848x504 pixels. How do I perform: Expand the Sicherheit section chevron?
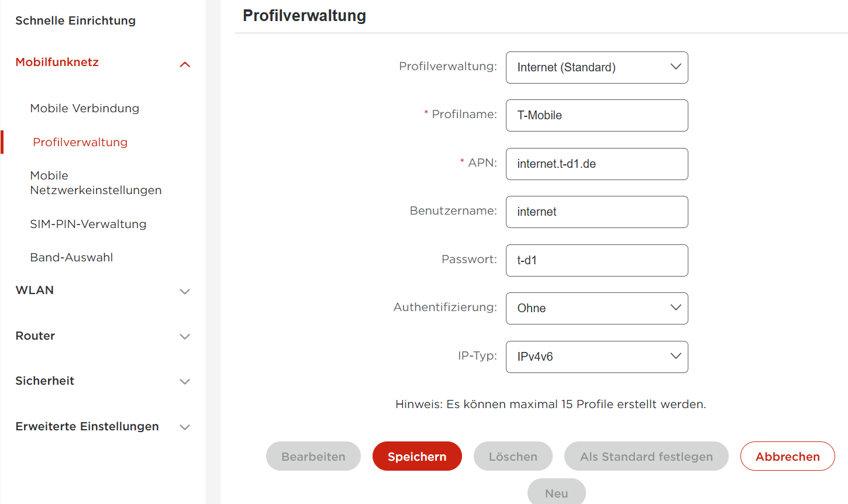[185, 381]
